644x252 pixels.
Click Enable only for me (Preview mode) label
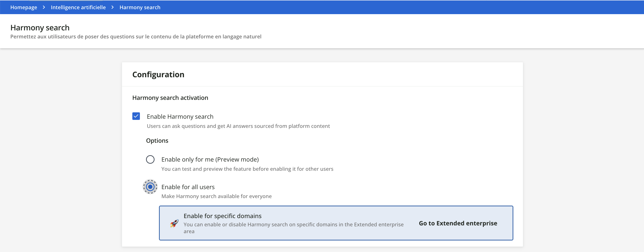click(x=210, y=159)
